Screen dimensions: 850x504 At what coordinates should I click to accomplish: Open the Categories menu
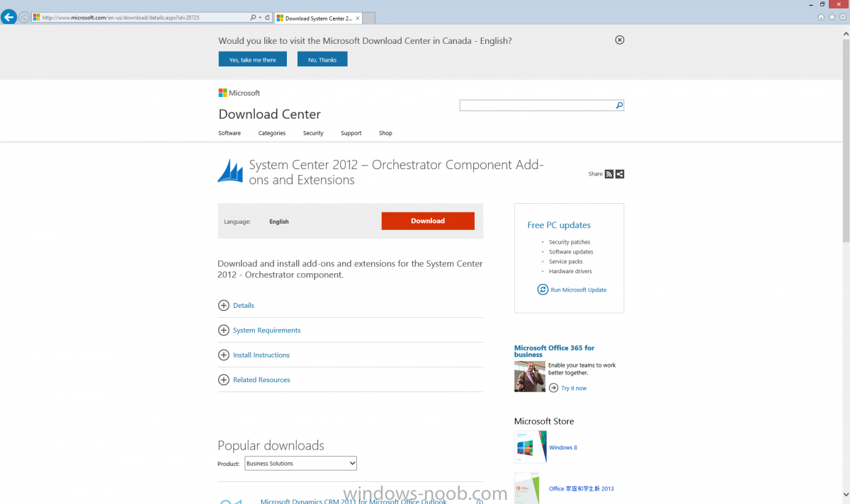272,133
